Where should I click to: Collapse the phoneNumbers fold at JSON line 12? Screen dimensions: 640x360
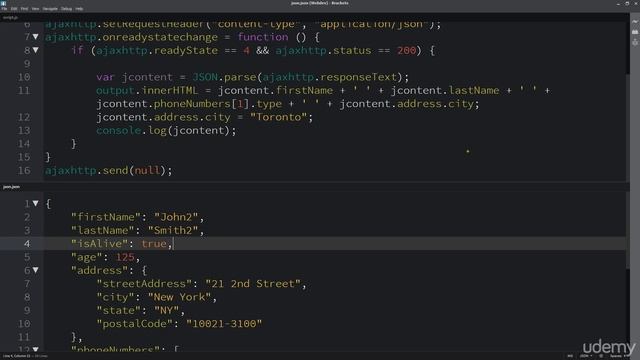[x=36, y=349]
